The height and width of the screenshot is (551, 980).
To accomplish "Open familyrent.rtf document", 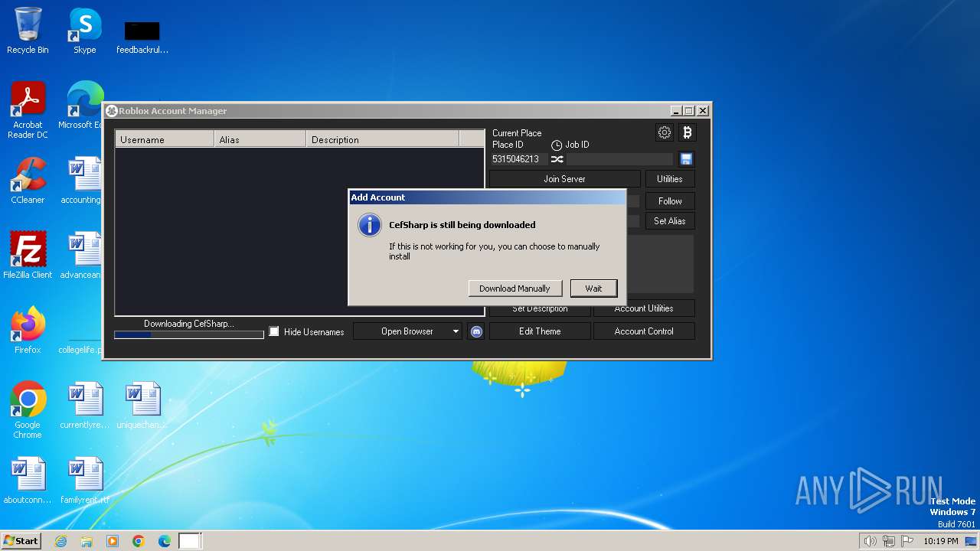I will click(84, 481).
